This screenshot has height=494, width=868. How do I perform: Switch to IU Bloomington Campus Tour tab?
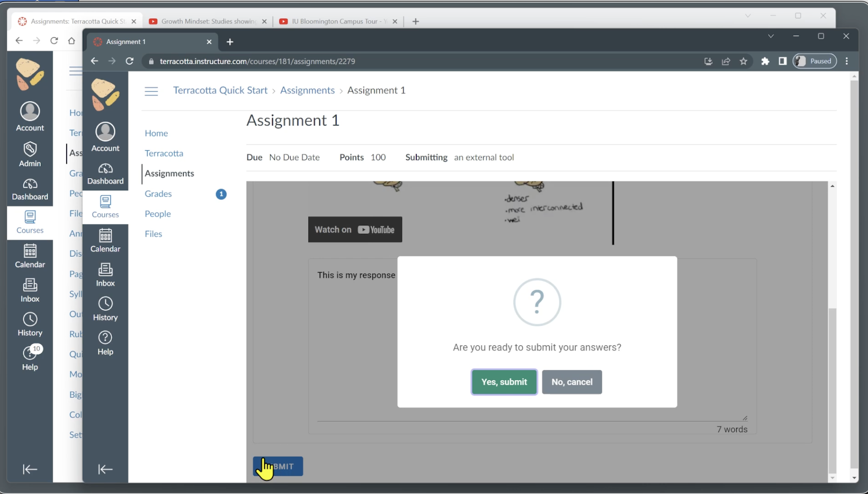[338, 21]
